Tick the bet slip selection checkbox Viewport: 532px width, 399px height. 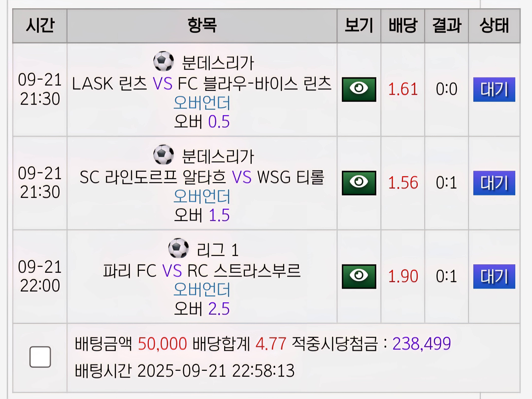click(x=40, y=357)
